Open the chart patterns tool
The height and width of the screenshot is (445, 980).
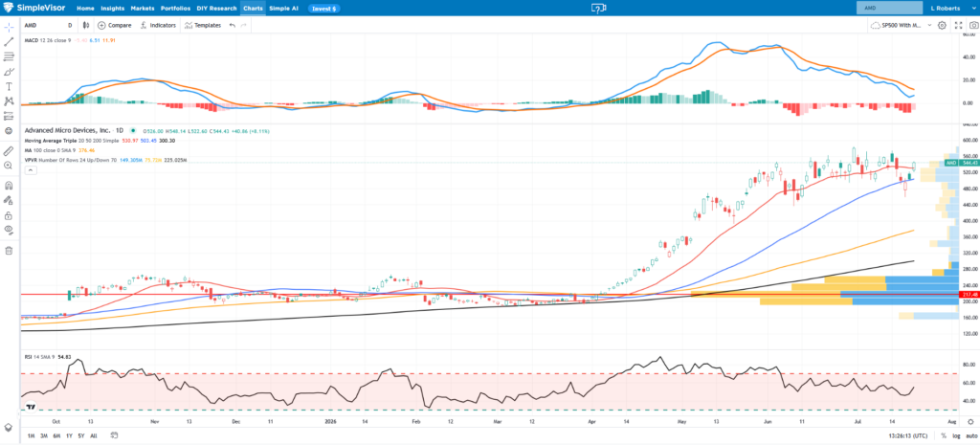click(9, 100)
